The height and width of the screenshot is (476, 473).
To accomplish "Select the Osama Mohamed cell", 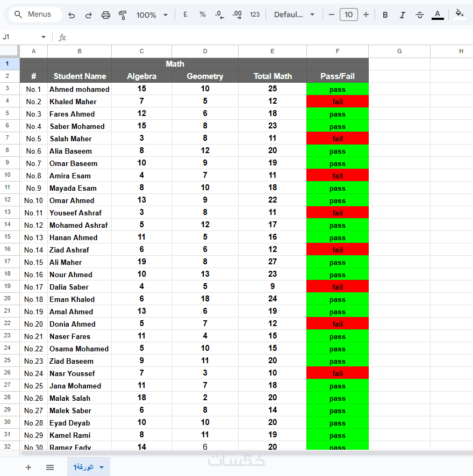I will pyautogui.click(x=80, y=349).
